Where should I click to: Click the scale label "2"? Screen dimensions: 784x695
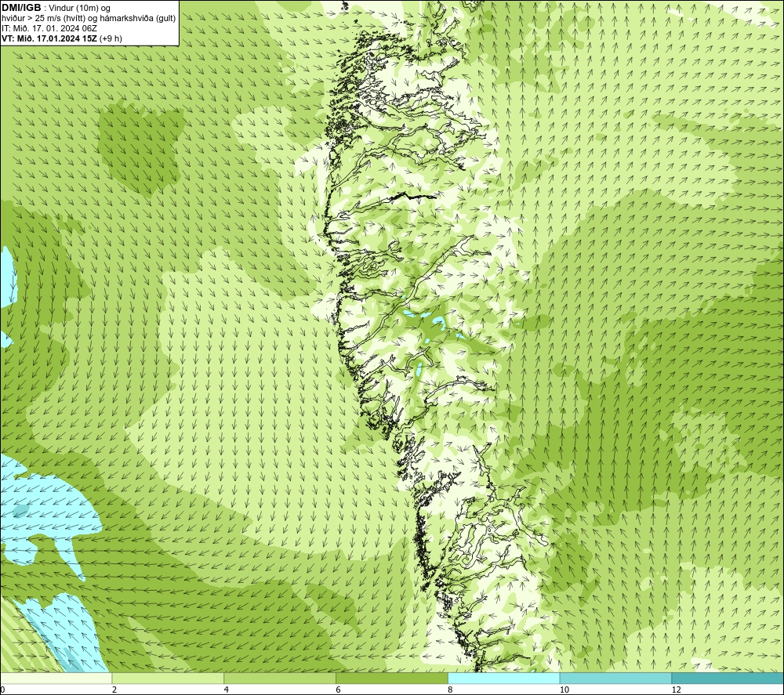114,690
